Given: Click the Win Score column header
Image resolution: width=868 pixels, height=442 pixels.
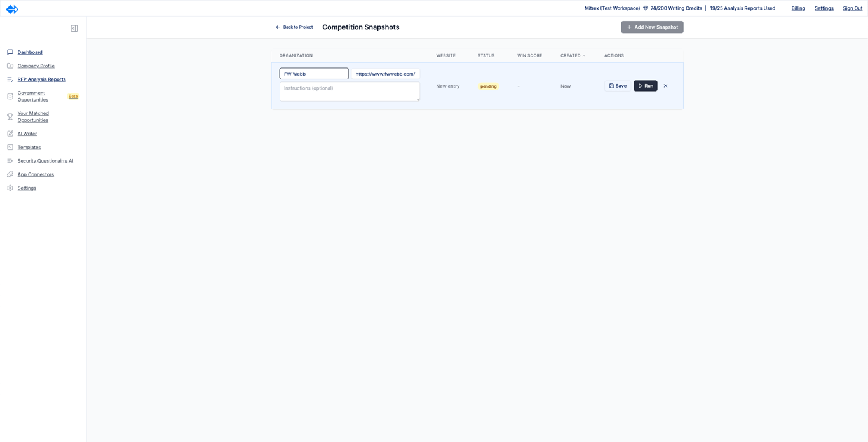Looking at the screenshot, I should (x=529, y=55).
